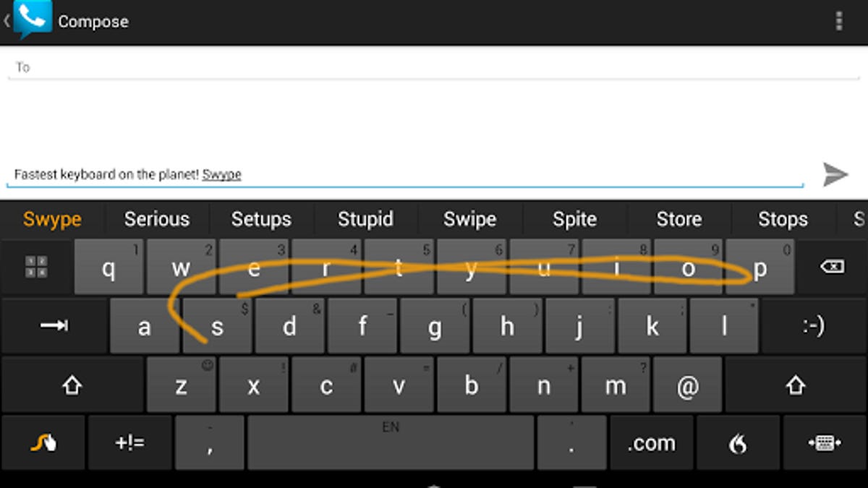Viewport: 868px width, 488px height.
Task: Tap the Swype logo key
Action: tap(43, 443)
